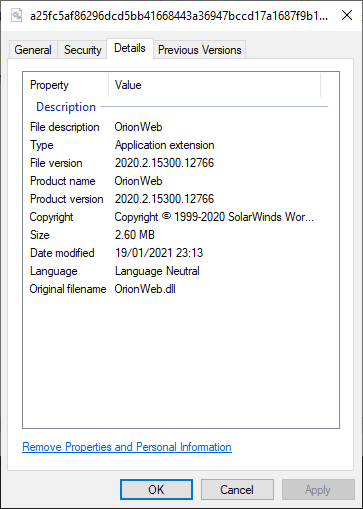Click the Language Neutral value
363x509 pixels.
pos(157,271)
